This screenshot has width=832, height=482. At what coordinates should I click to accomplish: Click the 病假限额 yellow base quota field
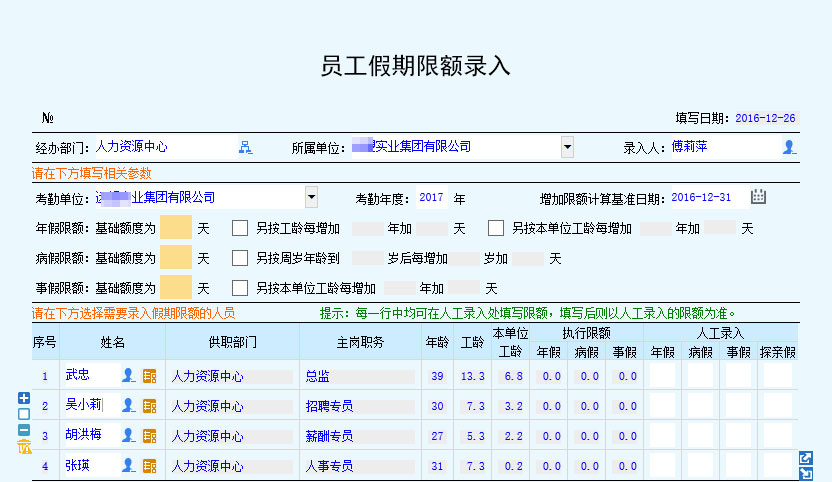click(x=175, y=258)
